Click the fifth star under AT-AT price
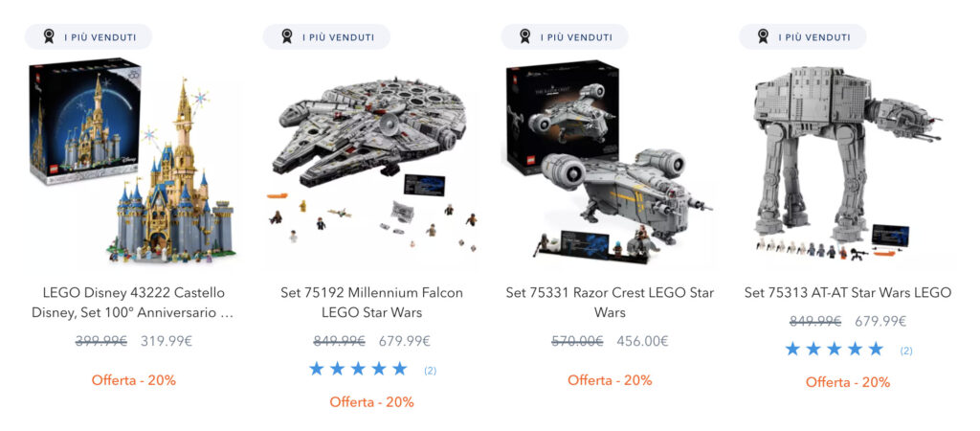The width and height of the screenshot is (980, 431). point(876,349)
